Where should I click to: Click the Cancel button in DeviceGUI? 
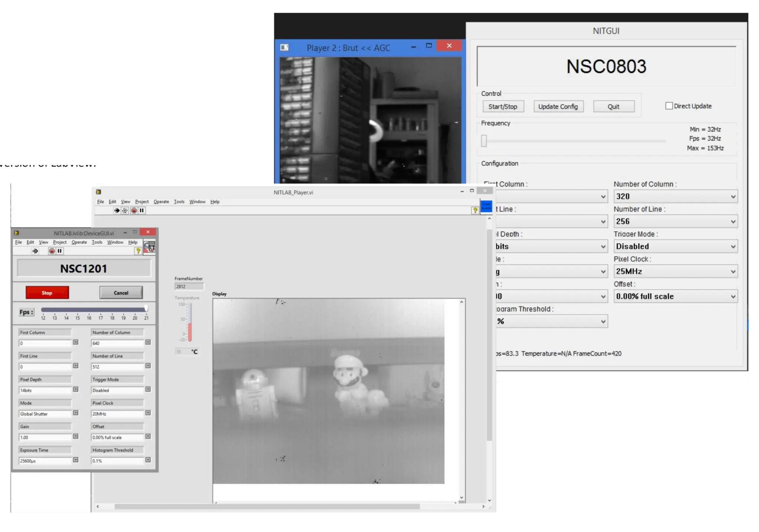point(121,293)
